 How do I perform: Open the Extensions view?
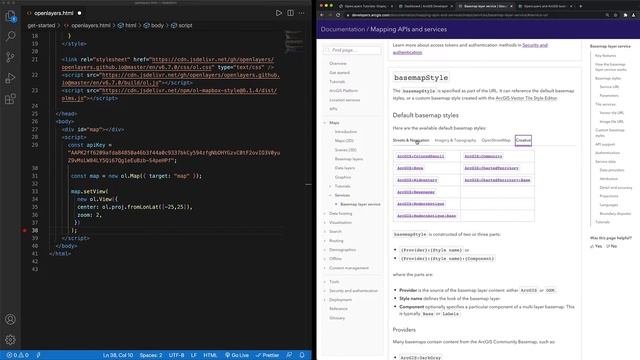(10, 99)
